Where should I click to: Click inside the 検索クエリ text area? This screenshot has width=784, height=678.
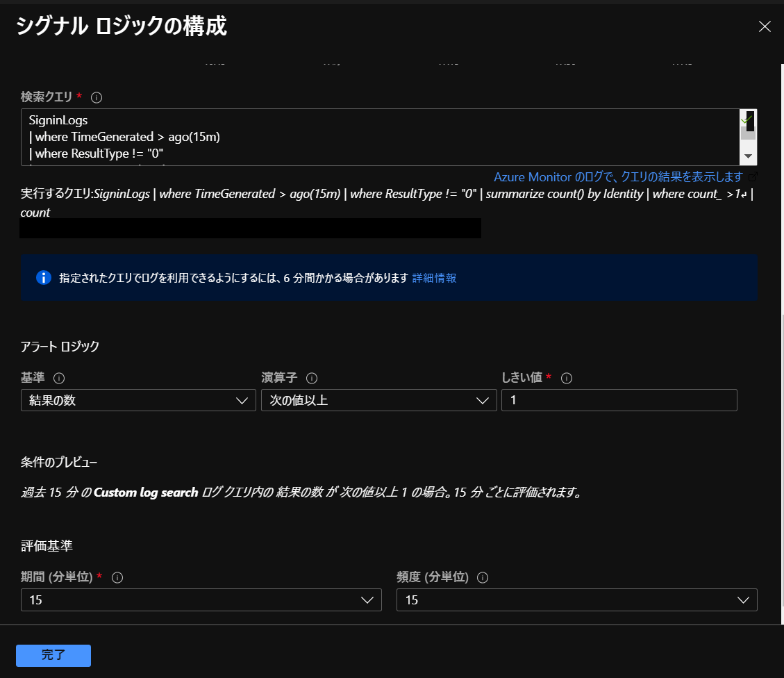(375, 137)
